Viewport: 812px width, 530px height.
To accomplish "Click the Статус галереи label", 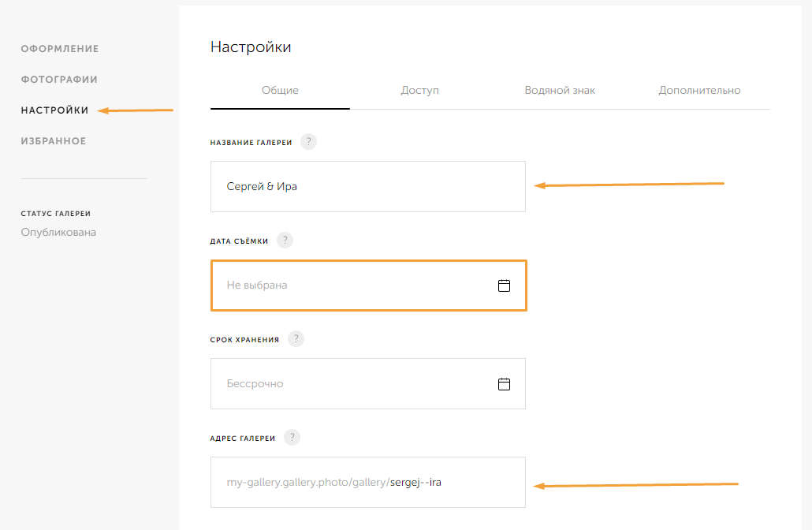I will (x=56, y=214).
